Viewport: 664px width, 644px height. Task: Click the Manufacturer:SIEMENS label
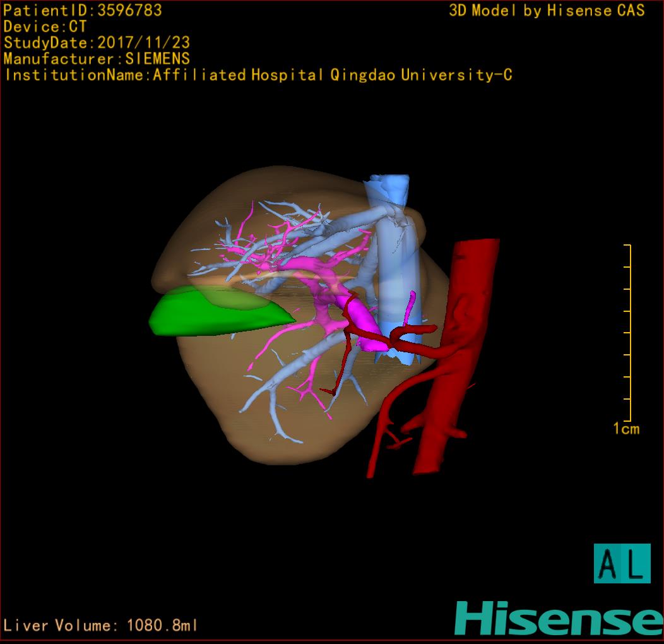pos(97,59)
